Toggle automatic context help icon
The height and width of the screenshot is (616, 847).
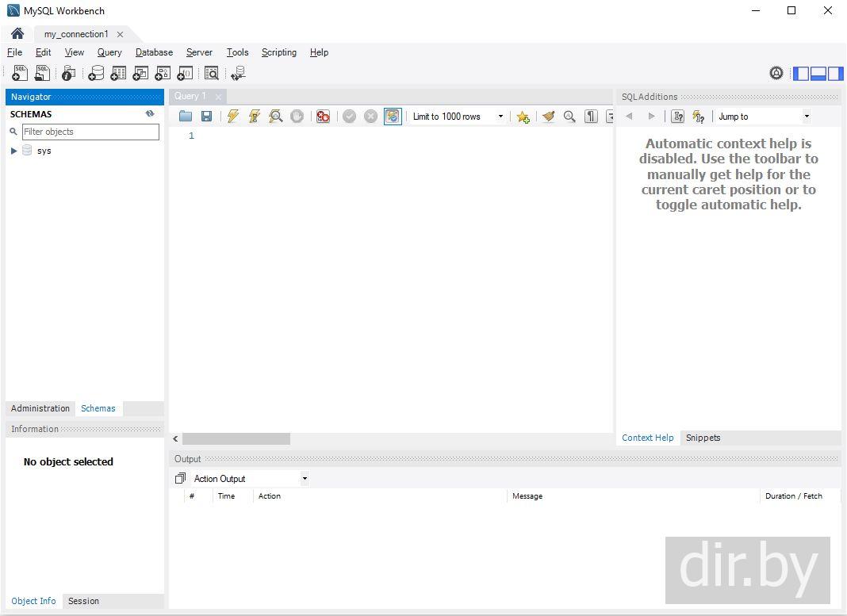[698, 117]
